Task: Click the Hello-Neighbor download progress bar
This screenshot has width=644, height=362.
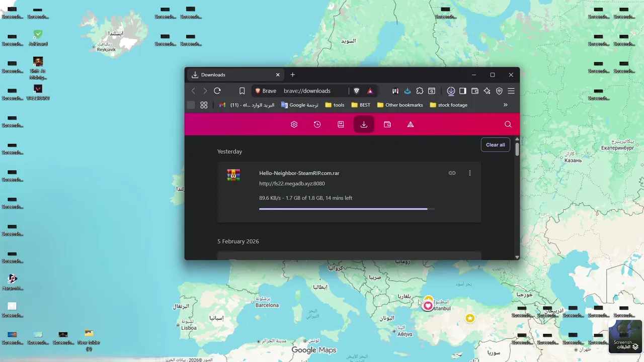Action: pos(347,209)
